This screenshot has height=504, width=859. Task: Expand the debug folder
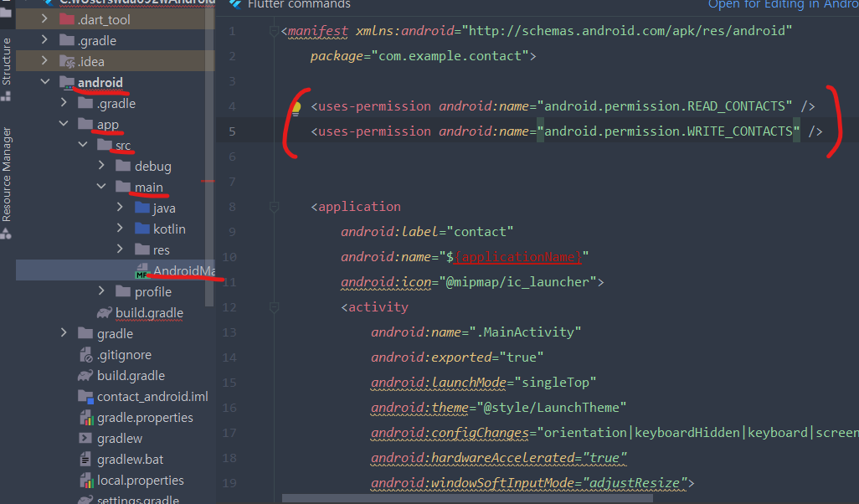[x=101, y=166]
